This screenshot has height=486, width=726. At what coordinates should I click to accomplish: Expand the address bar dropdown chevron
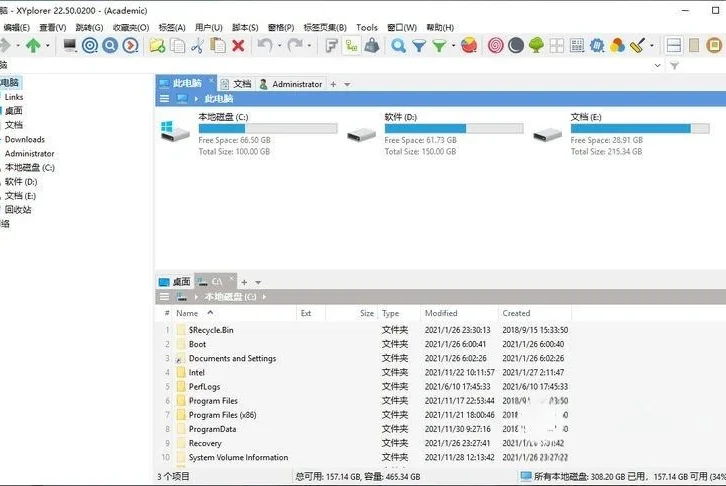point(657,66)
